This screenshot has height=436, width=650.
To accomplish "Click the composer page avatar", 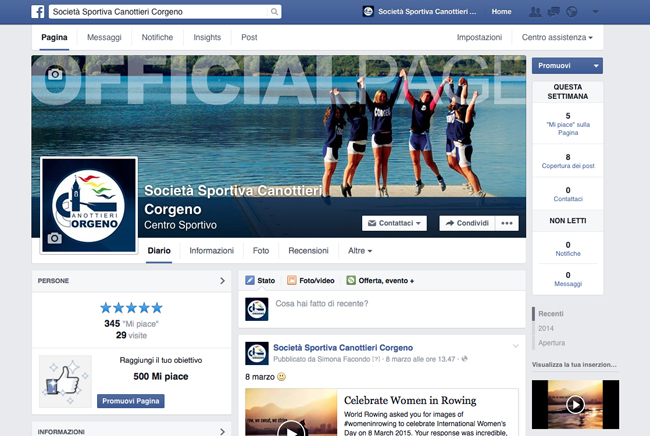I will coord(257,309).
